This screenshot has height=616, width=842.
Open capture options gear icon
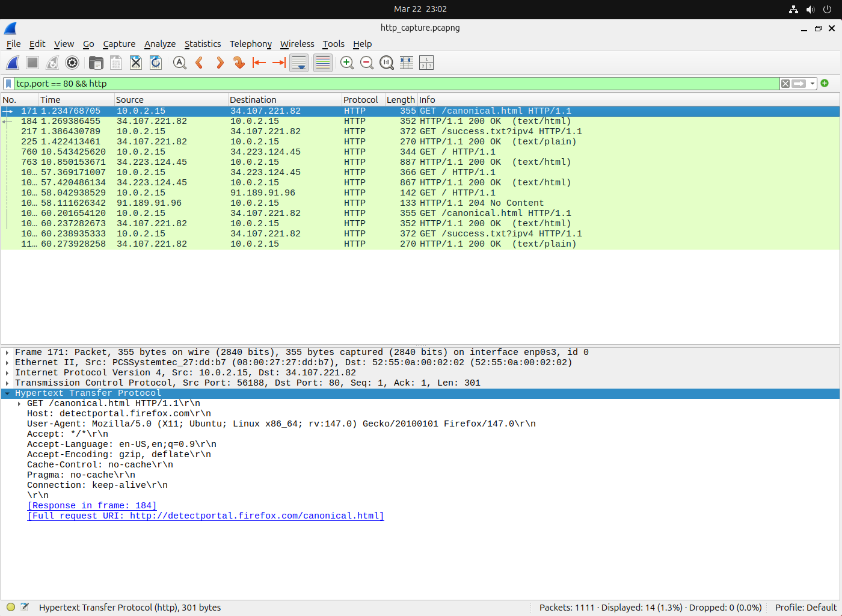point(72,63)
